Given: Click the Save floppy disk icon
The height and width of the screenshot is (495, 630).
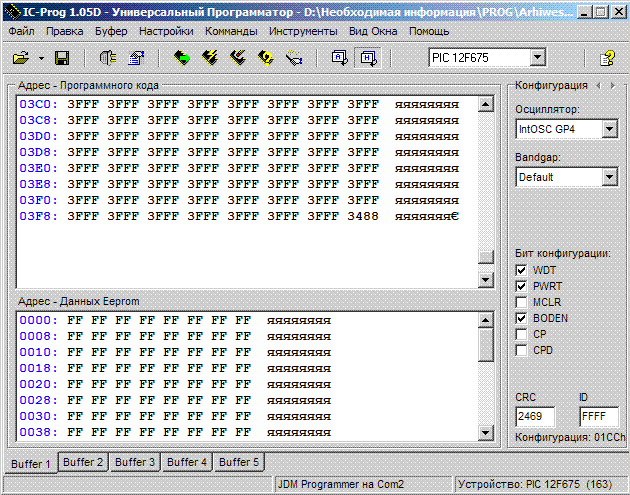Looking at the screenshot, I should tap(61, 58).
